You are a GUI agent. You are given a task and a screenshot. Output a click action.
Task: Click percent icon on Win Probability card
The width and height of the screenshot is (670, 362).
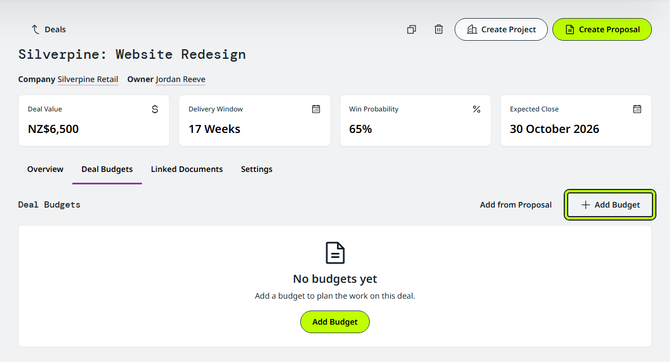tap(476, 109)
